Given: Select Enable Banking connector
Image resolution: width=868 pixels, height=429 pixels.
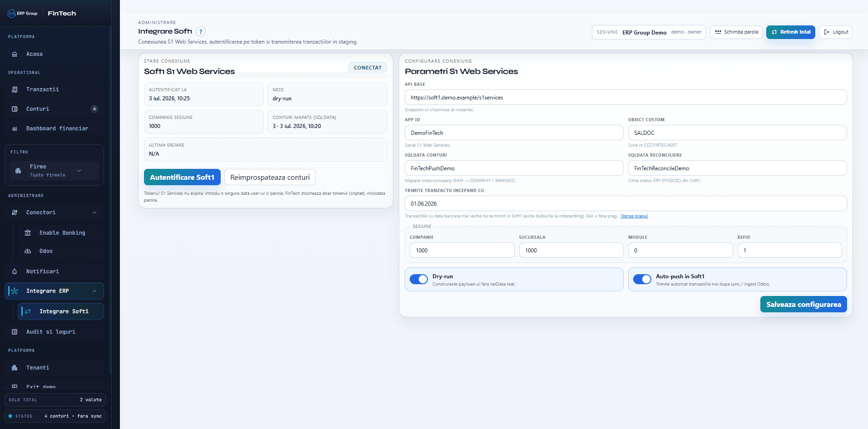Looking at the screenshot, I should point(61,233).
